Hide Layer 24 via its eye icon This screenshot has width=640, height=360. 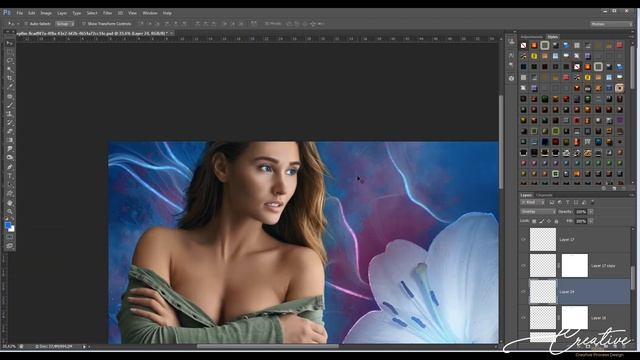(x=524, y=292)
